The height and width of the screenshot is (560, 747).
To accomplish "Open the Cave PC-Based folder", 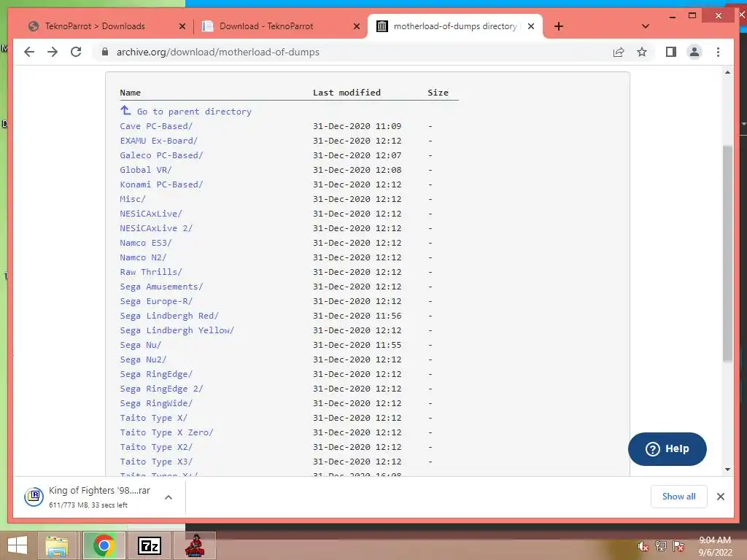I will click(156, 126).
